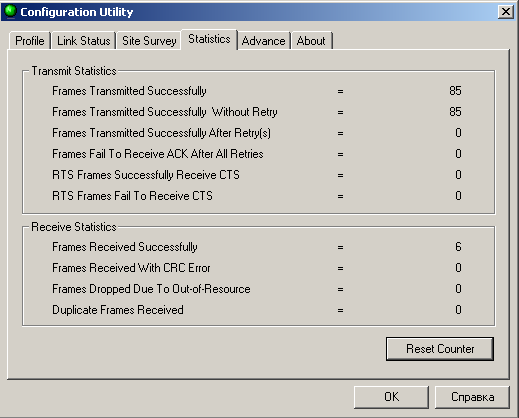
Task: Click the Duplicate Frames Received value
Action: pos(458,310)
